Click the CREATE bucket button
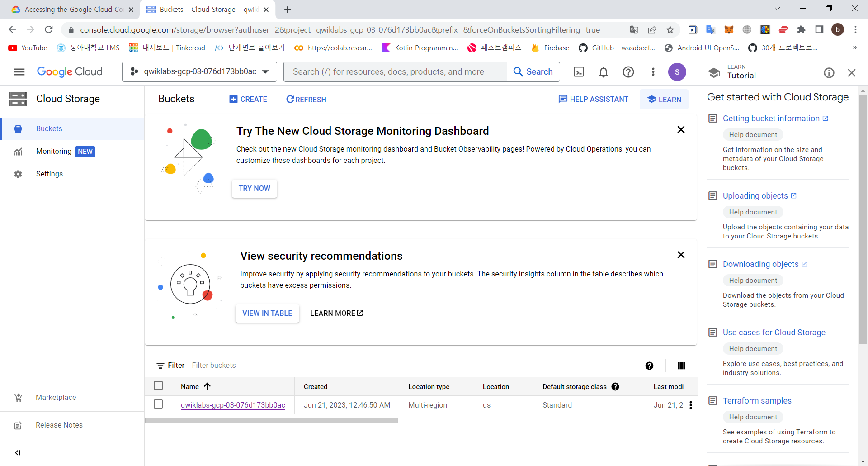This screenshot has height=466, width=868. point(248,100)
